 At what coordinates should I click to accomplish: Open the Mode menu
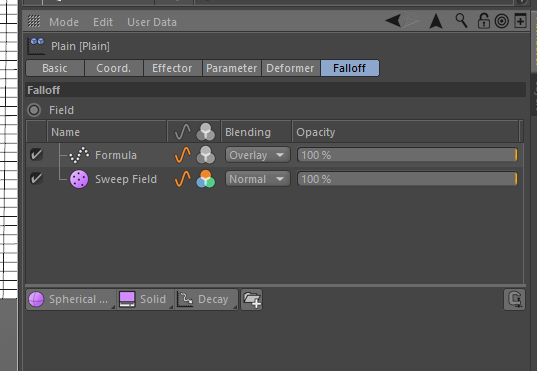[64, 22]
